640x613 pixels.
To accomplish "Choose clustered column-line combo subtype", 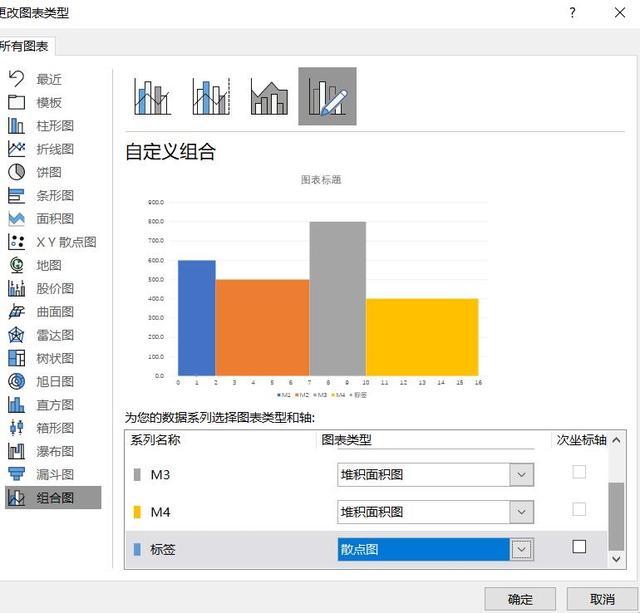I will coord(152,96).
